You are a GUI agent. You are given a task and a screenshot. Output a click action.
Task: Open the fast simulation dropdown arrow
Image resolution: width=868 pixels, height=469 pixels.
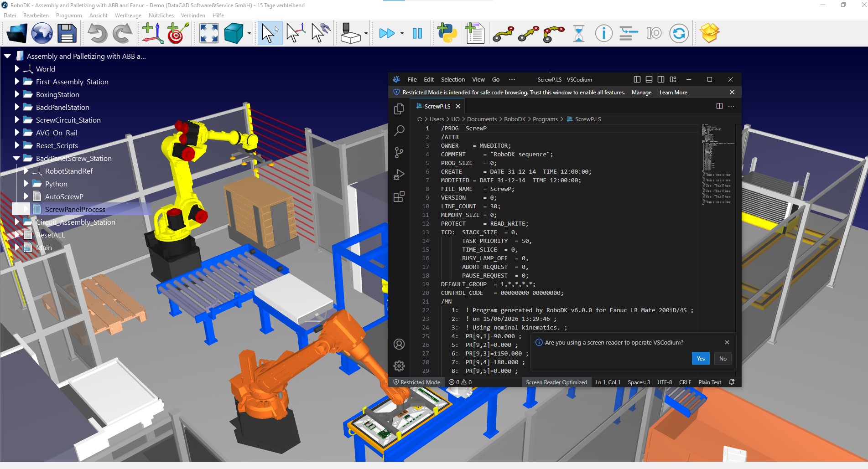[x=402, y=33]
